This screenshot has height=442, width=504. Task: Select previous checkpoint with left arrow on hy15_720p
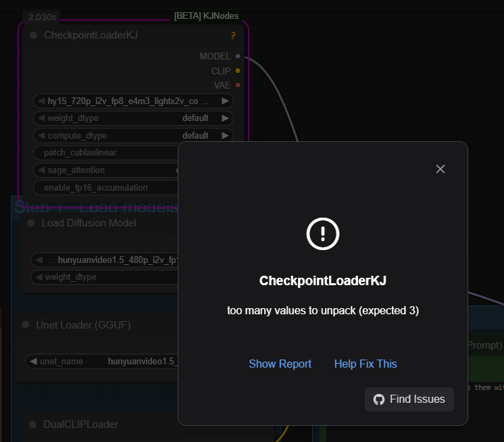[x=41, y=101]
